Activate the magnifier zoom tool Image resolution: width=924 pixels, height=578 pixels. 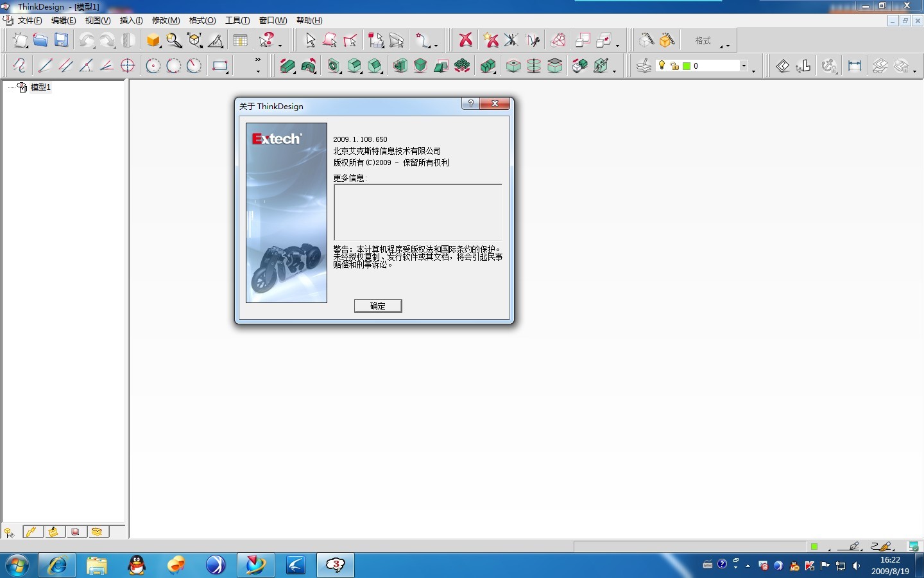(174, 40)
